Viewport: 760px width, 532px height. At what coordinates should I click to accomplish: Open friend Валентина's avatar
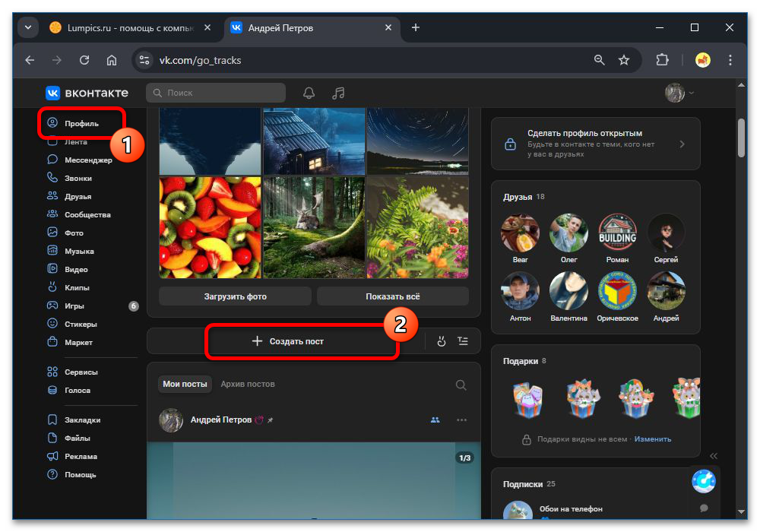(568, 291)
